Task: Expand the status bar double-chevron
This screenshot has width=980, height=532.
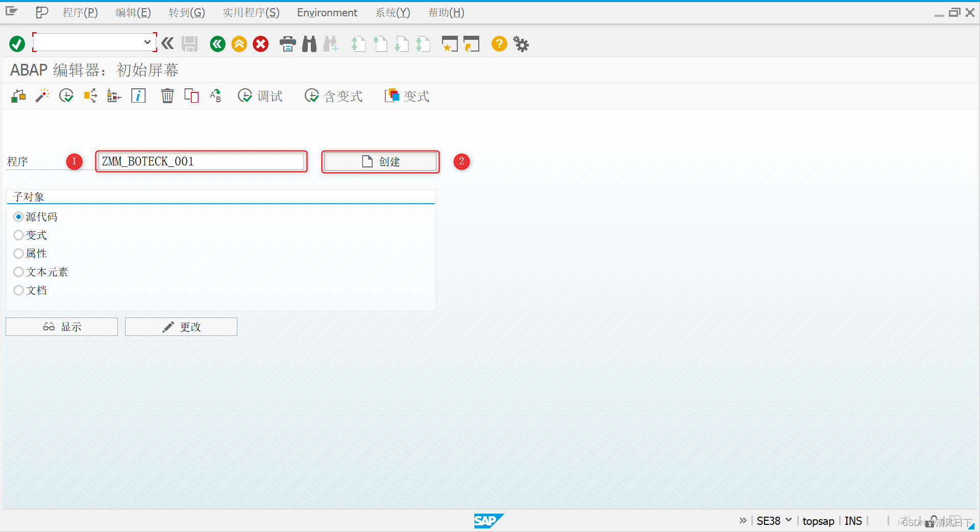Action: click(x=743, y=520)
